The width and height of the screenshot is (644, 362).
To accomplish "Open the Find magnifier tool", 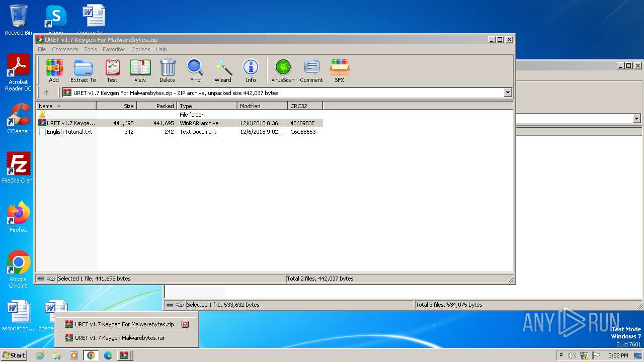I will coord(195,70).
